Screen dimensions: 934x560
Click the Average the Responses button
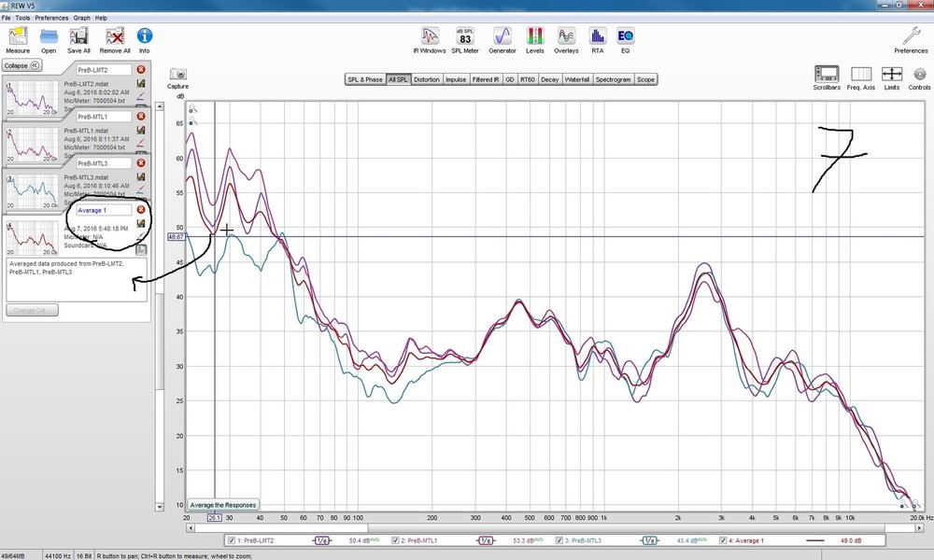tap(223, 505)
